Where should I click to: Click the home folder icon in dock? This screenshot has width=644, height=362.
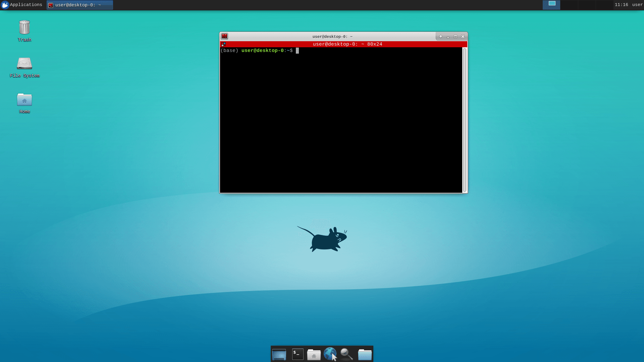314,354
